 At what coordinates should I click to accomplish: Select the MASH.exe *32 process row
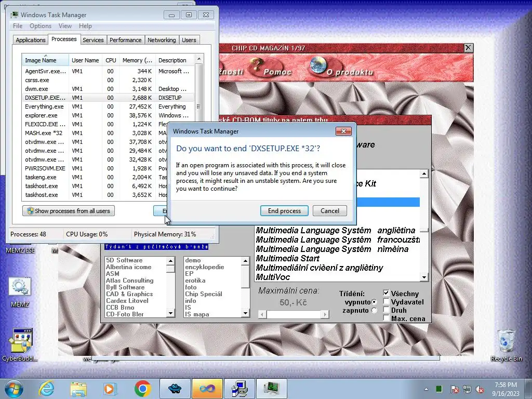click(95, 133)
